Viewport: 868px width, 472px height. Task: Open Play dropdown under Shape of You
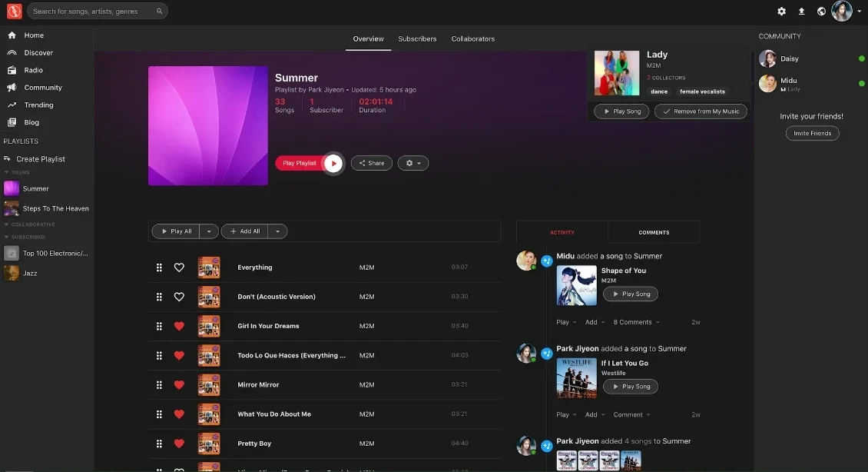(x=566, y=322)
